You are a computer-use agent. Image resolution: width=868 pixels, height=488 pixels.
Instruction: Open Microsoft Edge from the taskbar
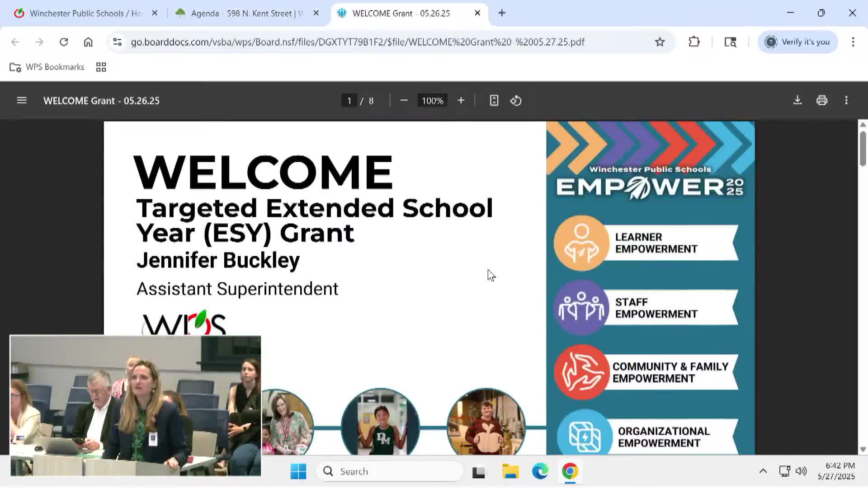point(540,471)
